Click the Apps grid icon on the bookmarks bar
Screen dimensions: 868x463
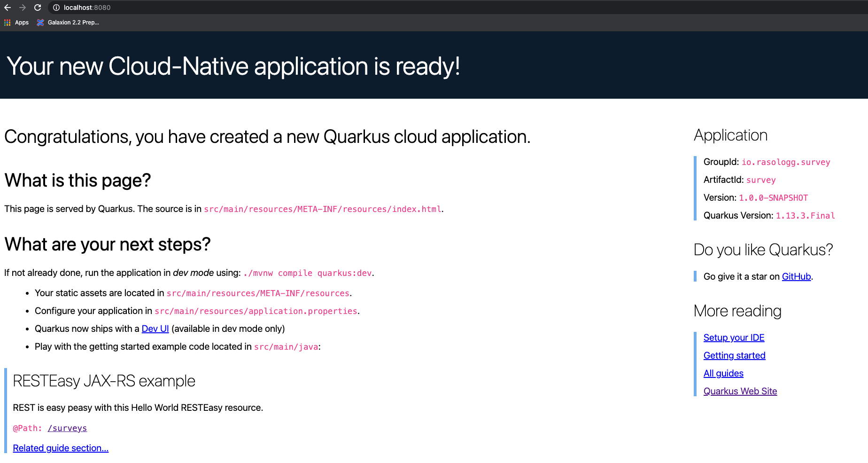(x=7, y=22)
